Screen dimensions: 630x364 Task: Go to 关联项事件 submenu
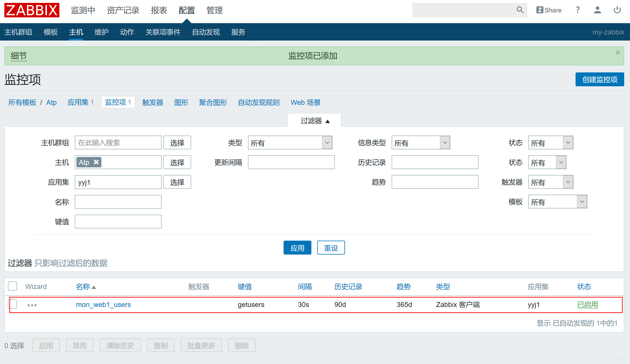(163, 32)
